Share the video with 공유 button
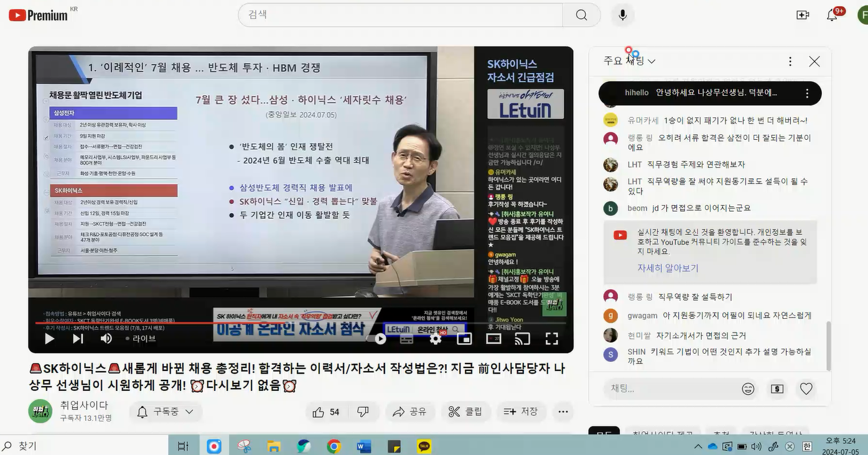Image resolution: width=868 pixels, height=455 pixels. [x=409, y=411]
